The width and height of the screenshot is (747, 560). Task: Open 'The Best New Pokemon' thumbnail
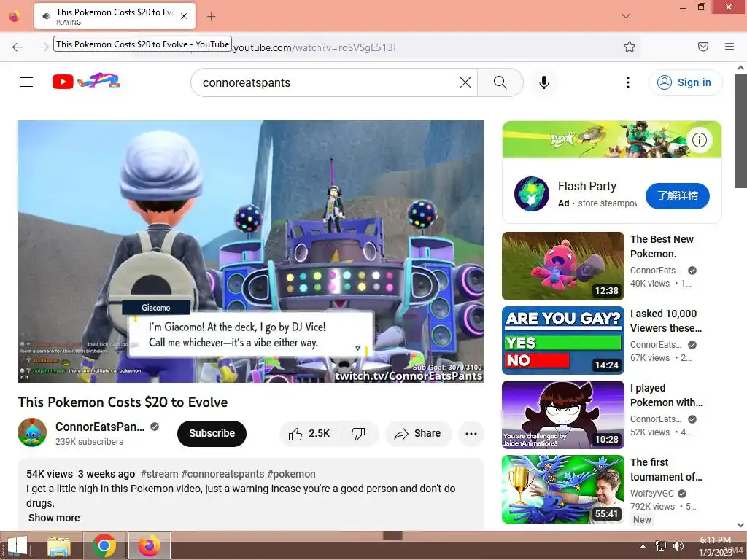tap(562, 265)
